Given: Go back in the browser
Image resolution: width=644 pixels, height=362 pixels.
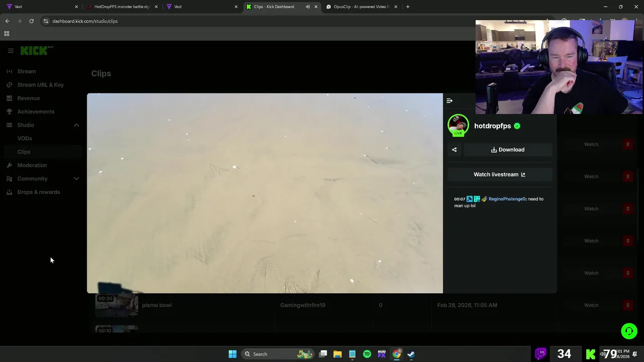Looking at the screenshot, I should (x=7, y=21).
